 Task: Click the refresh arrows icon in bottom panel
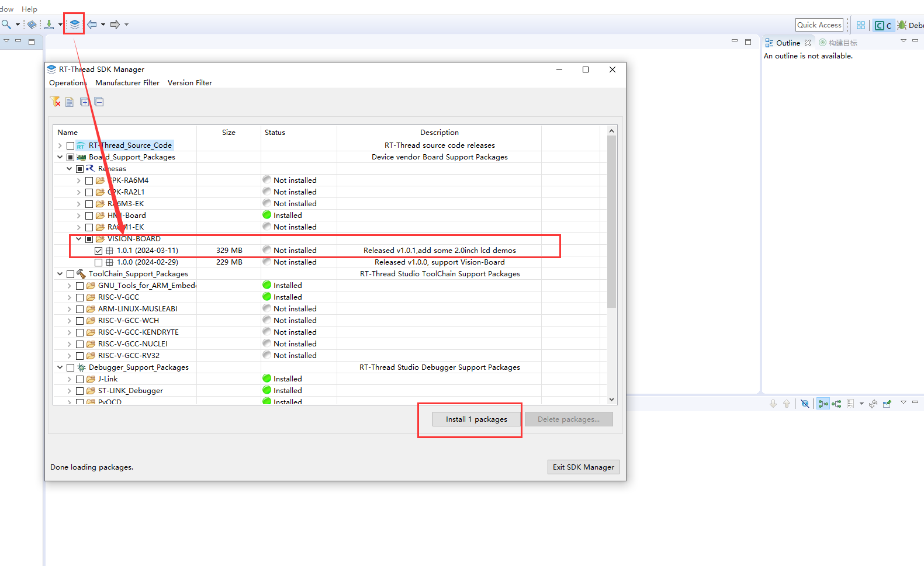coord(873,404)
